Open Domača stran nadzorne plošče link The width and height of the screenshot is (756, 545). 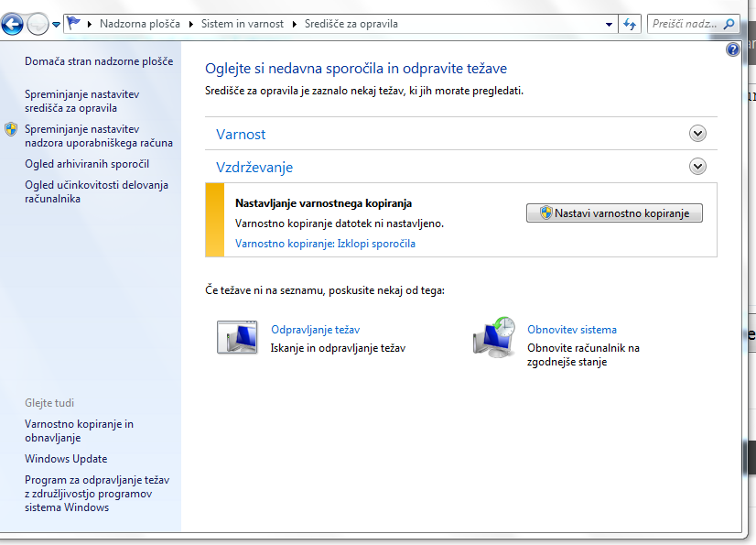pyautogui.click(x=99, y=61)
